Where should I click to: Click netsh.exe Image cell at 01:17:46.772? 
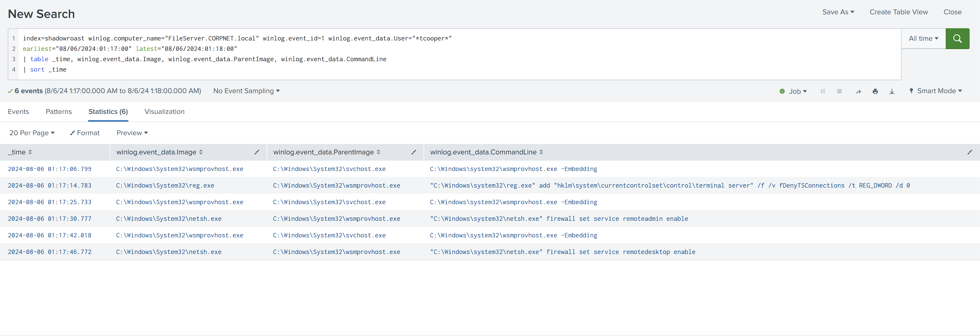[169, 252]
